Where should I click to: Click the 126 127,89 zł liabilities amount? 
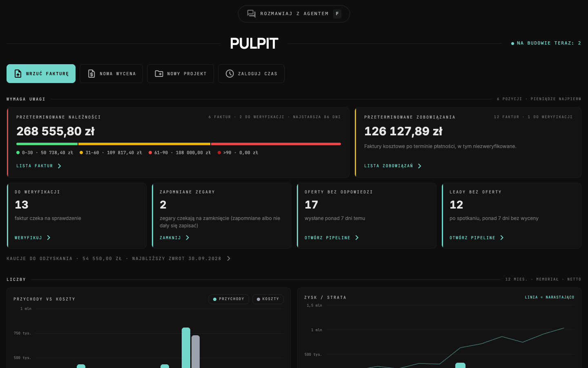(403, 131)
